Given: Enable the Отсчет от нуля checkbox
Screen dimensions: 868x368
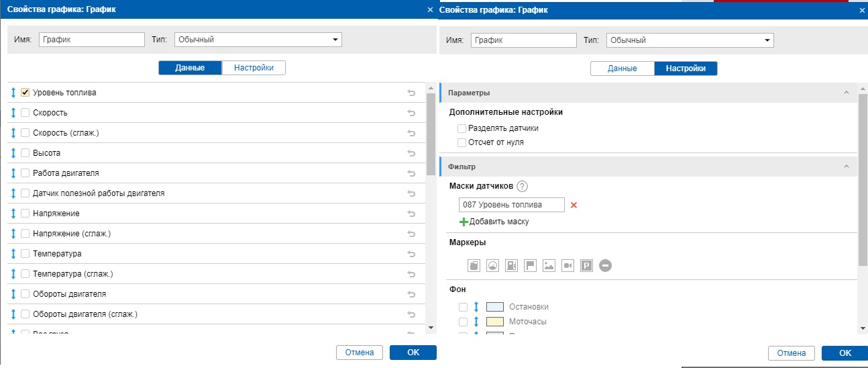Looking at the screenshot, I should pyautogui.click(x=462, y=142).
